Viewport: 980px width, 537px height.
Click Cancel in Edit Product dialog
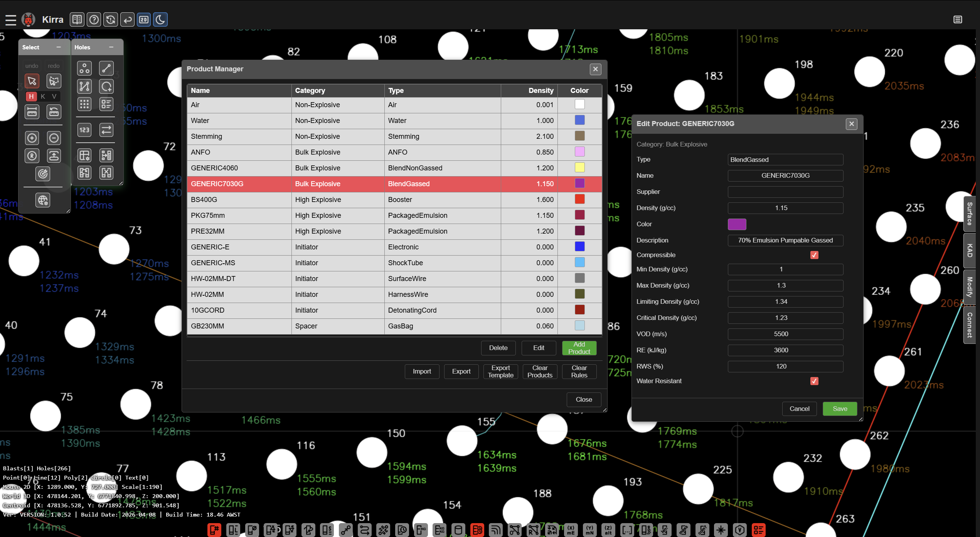pos(799,409)
